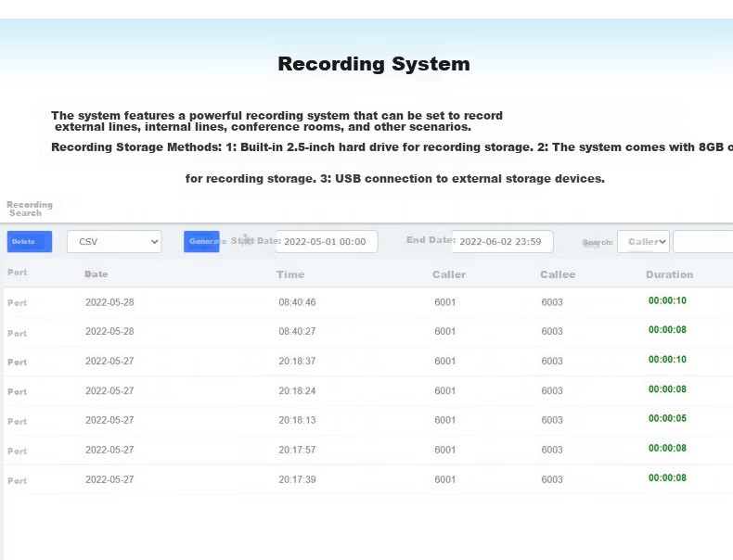Select time cell 08:40:27
733x560 pixels.
(x=297, y=331)
